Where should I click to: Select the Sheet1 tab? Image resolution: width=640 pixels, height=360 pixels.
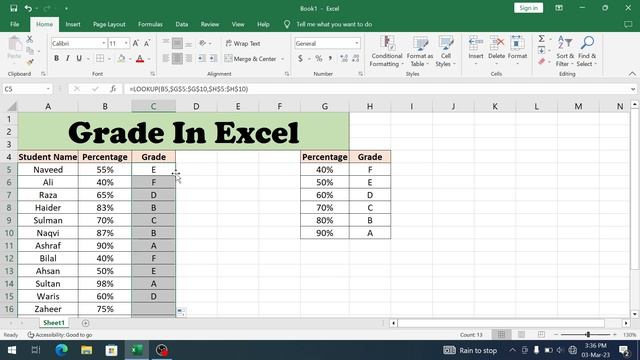coord(54,322)
